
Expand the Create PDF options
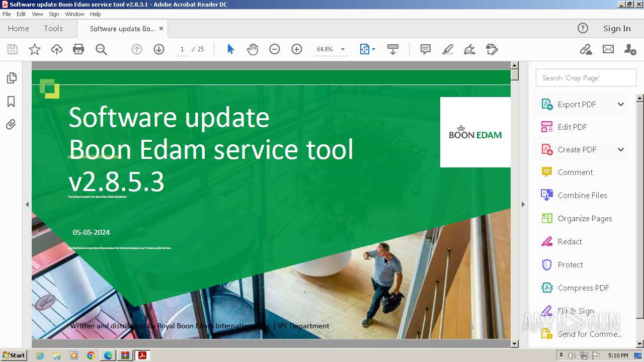point(621,150)
